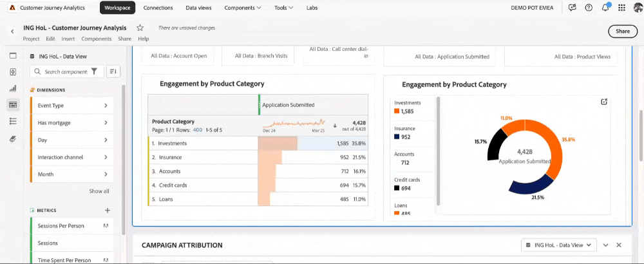This screenshot has width=644, height=264.
Task: Close the Campaign Attribution panel
Action: tap(619, 245)
